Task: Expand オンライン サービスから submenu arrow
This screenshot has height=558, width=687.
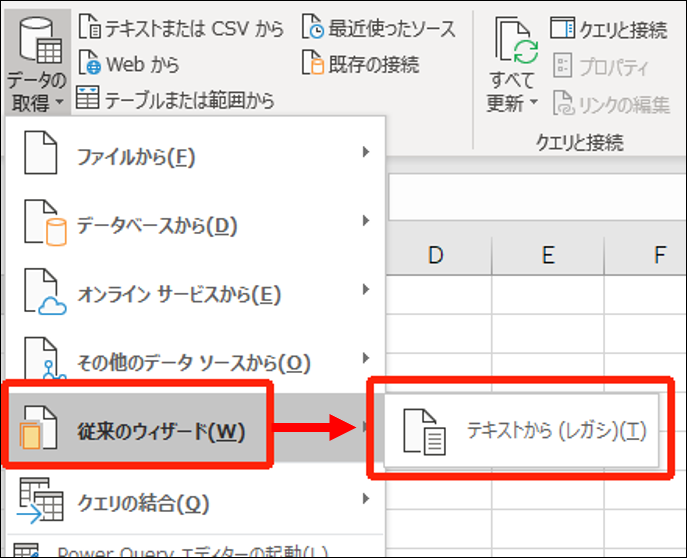Action: (366, 290)
